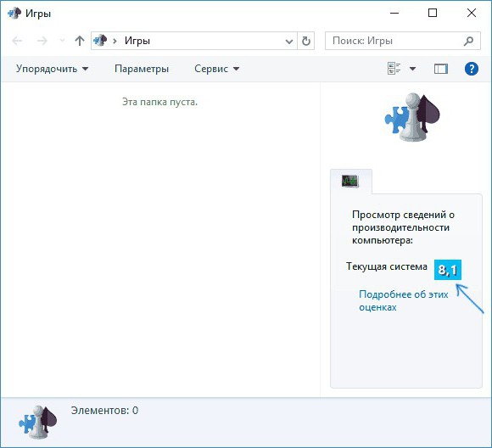Open the Подробнее об этих оценках link
The image size is (492, 448).
403,300
